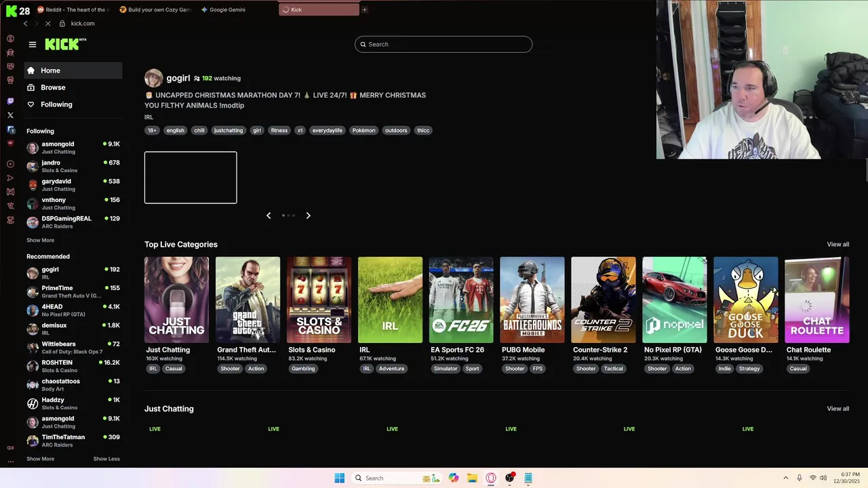Image resolution: width=868 pixels, height=488 pixels.
Task: Click the Simulator tag under EA Sports FC 26
Action: click(446, 369)
